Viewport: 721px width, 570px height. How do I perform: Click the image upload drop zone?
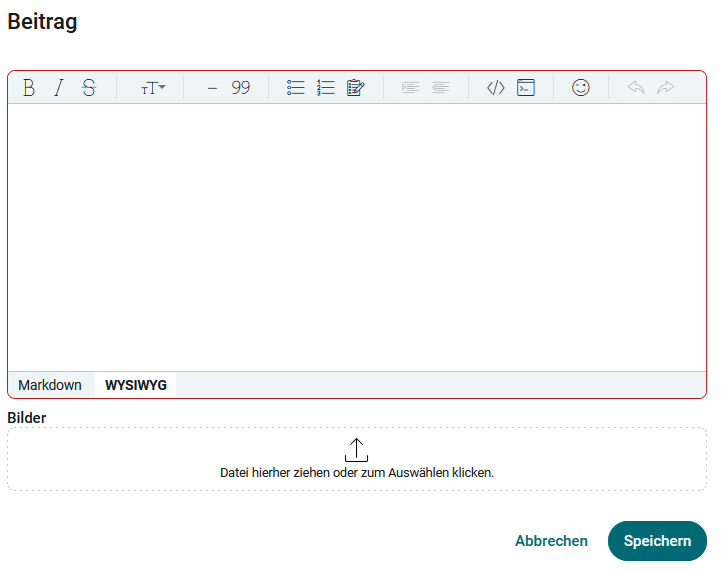[x=357, y=459]
